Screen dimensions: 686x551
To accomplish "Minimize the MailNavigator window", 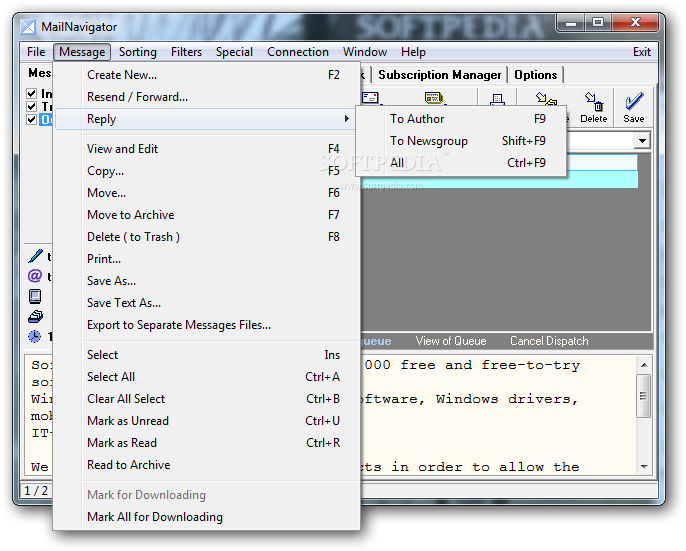I will [x=570, y=22].
